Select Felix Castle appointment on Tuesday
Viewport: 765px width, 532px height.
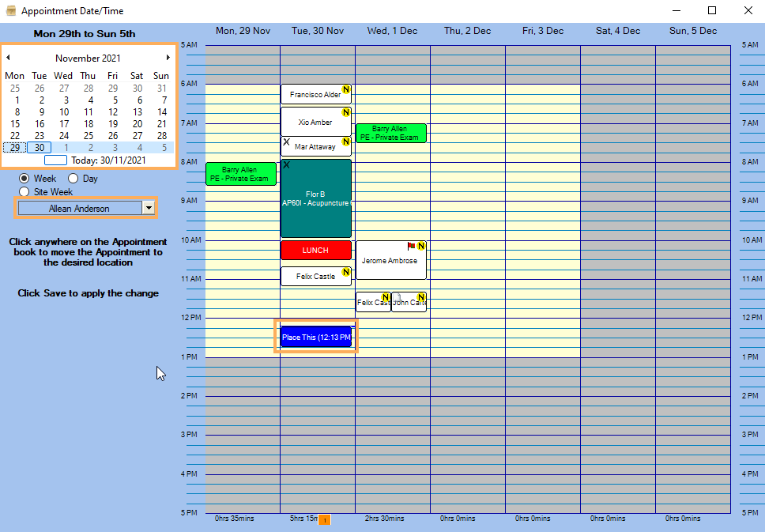point(315,276)
